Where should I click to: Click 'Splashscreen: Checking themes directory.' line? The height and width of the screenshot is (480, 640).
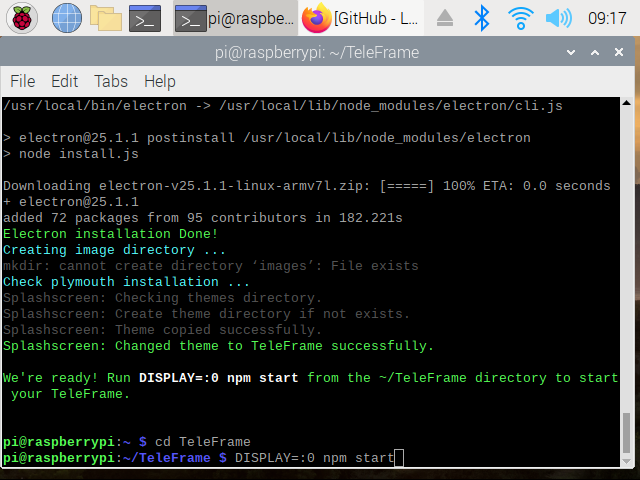(x=162, y=298)
